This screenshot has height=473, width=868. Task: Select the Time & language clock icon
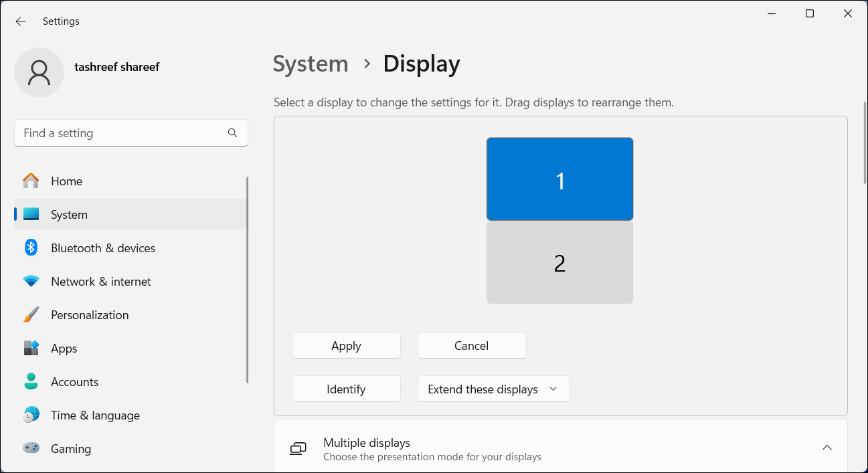tap(31, 415)
